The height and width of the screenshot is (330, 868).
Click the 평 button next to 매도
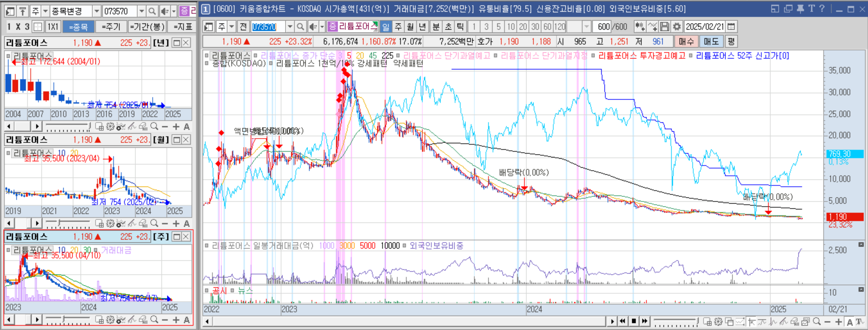[x=731, y=42]
